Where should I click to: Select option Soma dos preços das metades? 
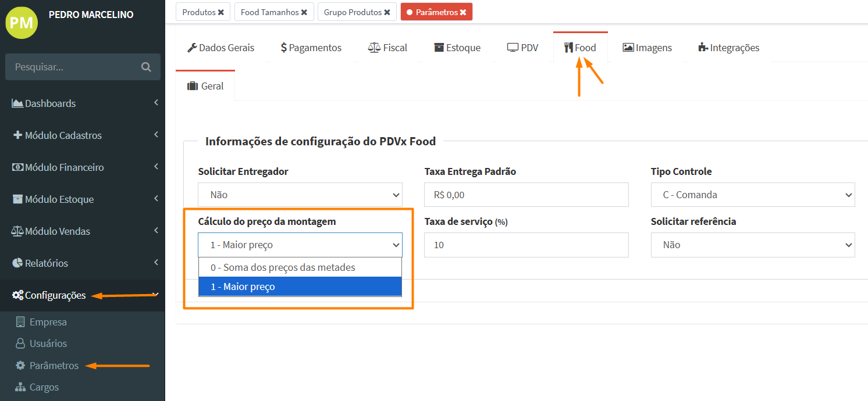coord(283,267)
